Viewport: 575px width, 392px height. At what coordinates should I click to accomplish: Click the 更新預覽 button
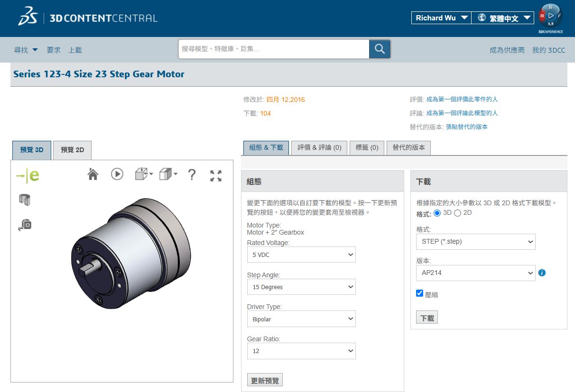pyautogui.click(x=265, y=380)
